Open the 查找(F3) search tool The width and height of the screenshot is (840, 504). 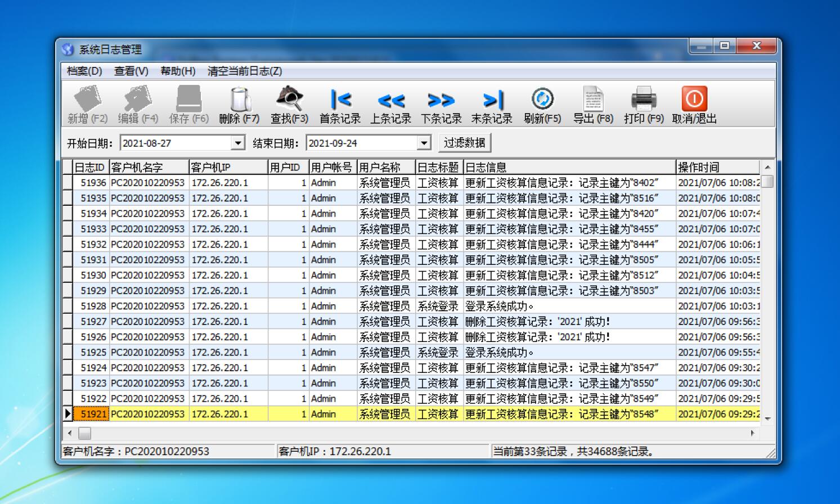[290, 99]
